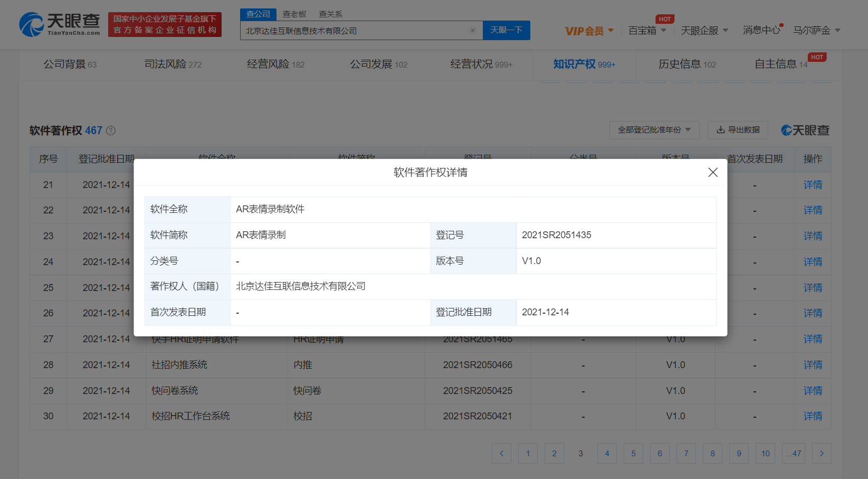This screenshot has width=868, height=479.
Task: Select the 查老板 search tab
Action: tap(294, 14)
